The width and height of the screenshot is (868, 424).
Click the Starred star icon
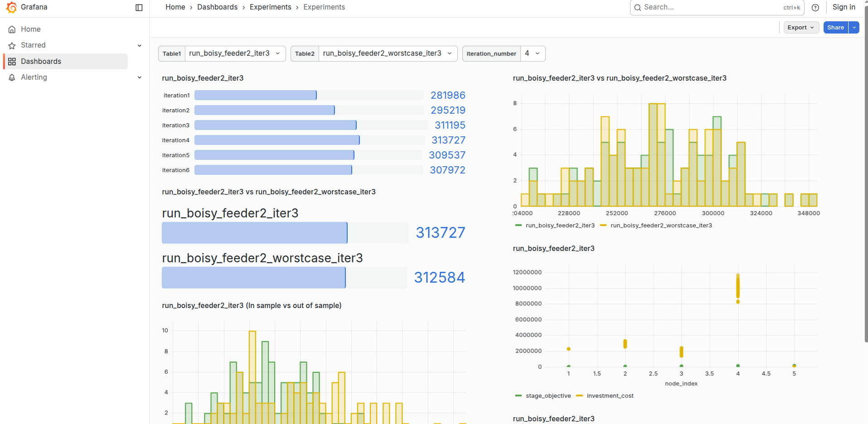coord(12,45)
